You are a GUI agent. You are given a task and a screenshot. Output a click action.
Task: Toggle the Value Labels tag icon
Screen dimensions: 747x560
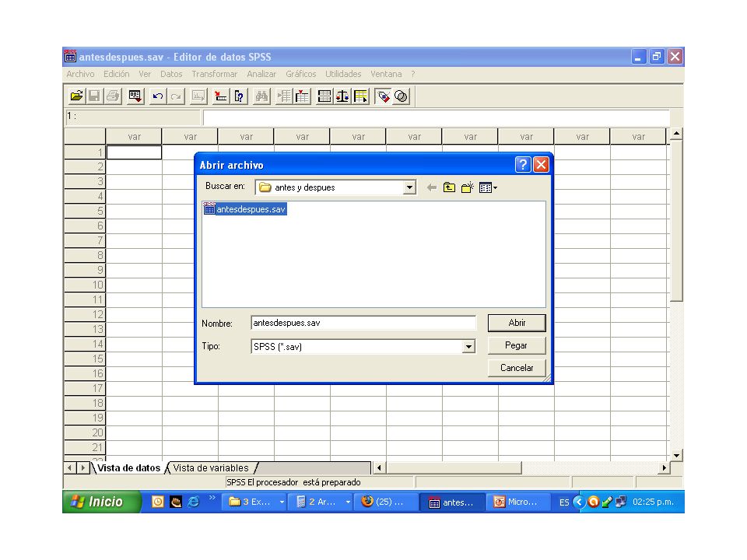point(383,96)
